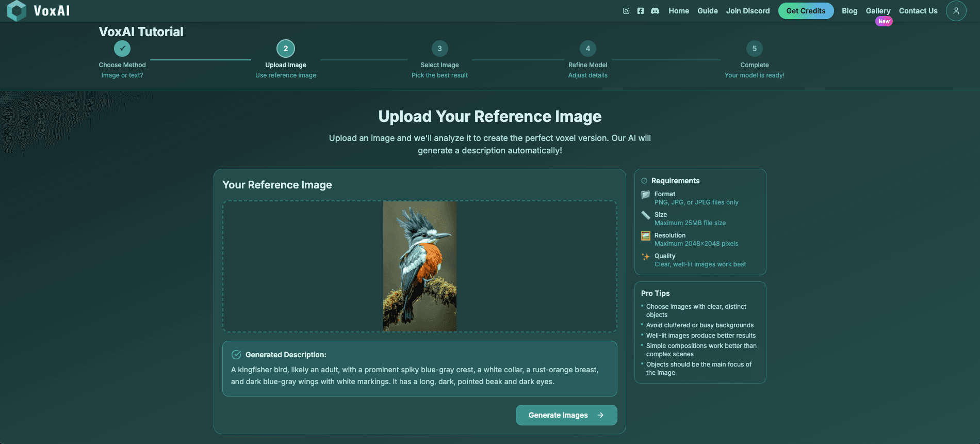Open the user profile avatar icon
Screen dimensions: 980x444
956,11
